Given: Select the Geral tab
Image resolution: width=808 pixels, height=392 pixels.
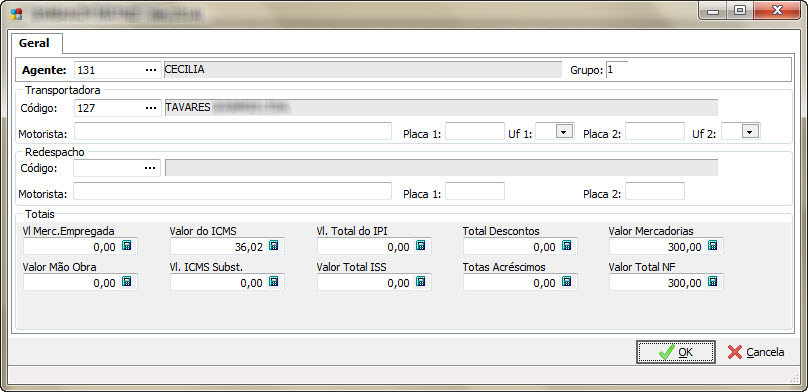Looking at the screenshot, I should click(35, 43).
